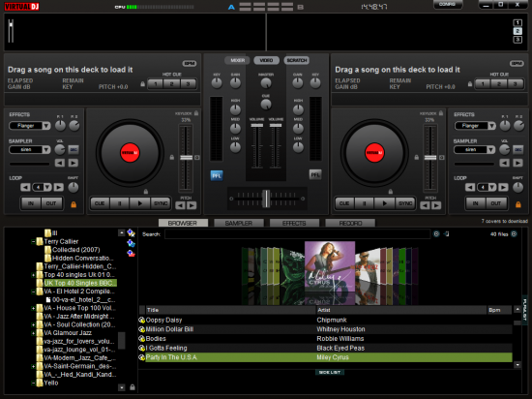Click the MASTER volume knob
This screenshot has width=532, height=399.
(x=266, y=82)
